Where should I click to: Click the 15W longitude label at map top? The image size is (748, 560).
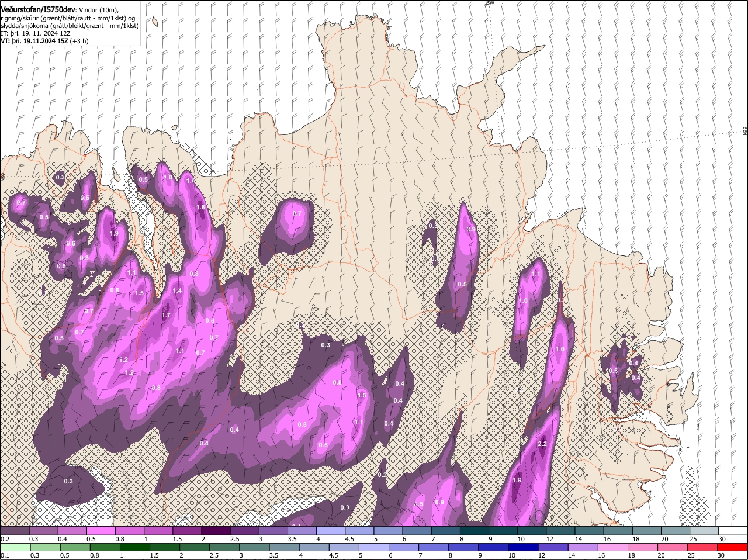tap(489, 3)
